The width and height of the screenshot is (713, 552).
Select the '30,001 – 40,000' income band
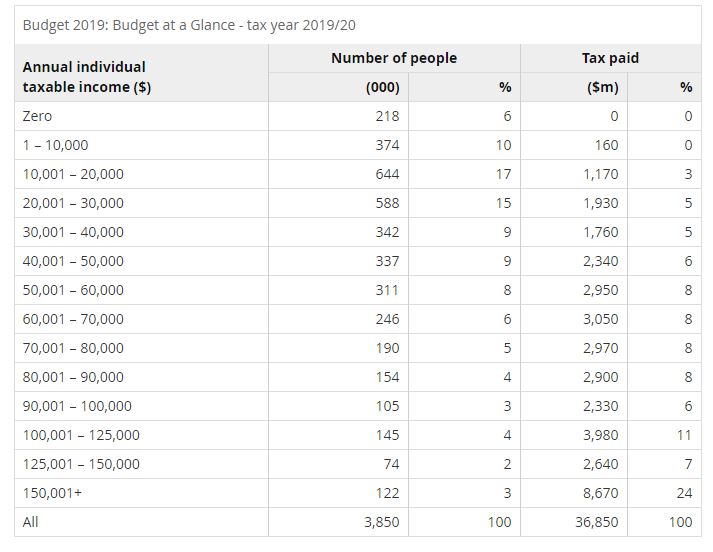click(73, 232)
